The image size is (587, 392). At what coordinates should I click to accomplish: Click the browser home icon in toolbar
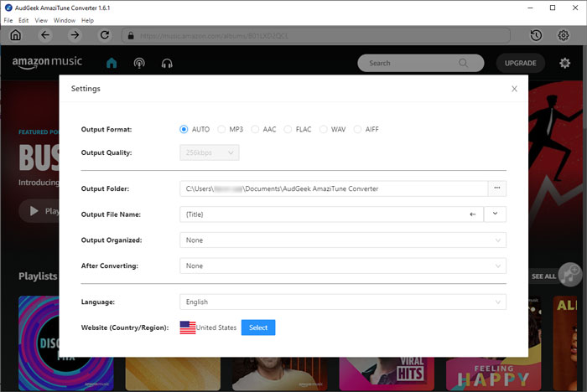15,35
